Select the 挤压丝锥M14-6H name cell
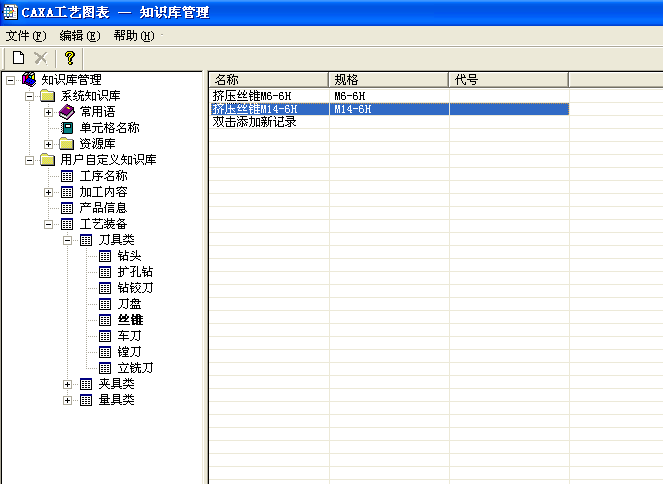Image resolution: width=663 pixels, height=484 pixels. pos(255,109)
